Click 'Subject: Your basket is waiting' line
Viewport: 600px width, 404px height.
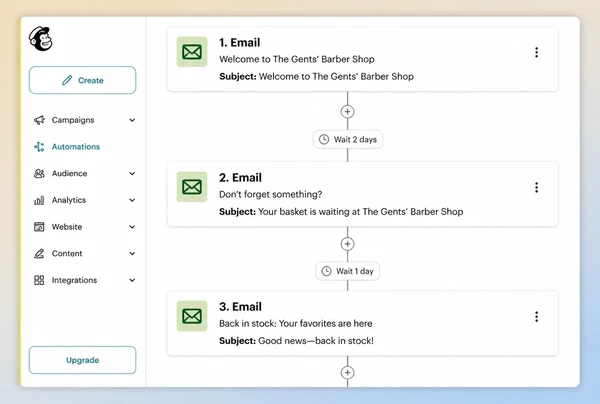(341, 212)
